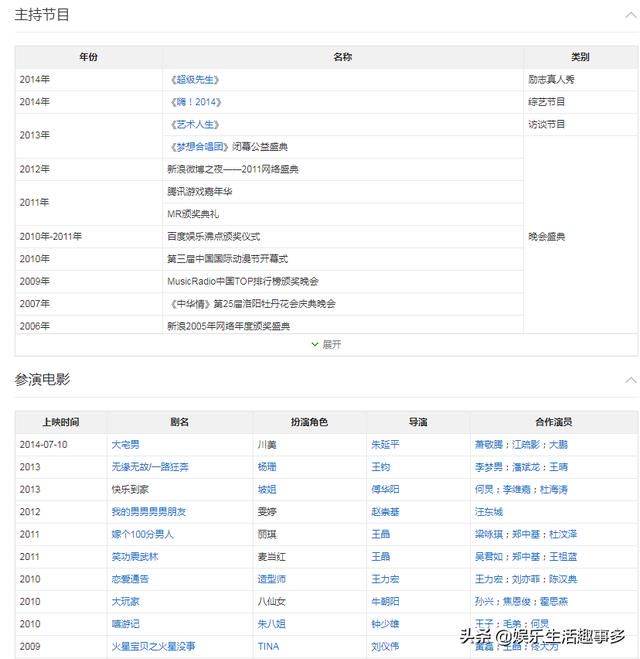Open the role link 朱八姐
The height and width of the screenshot is (659, 640).
coord(271,624)
